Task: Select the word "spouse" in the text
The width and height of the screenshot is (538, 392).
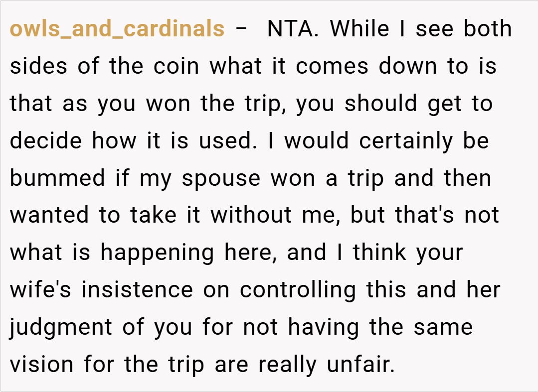Action: pyautogui.click(x=221, y=179)
